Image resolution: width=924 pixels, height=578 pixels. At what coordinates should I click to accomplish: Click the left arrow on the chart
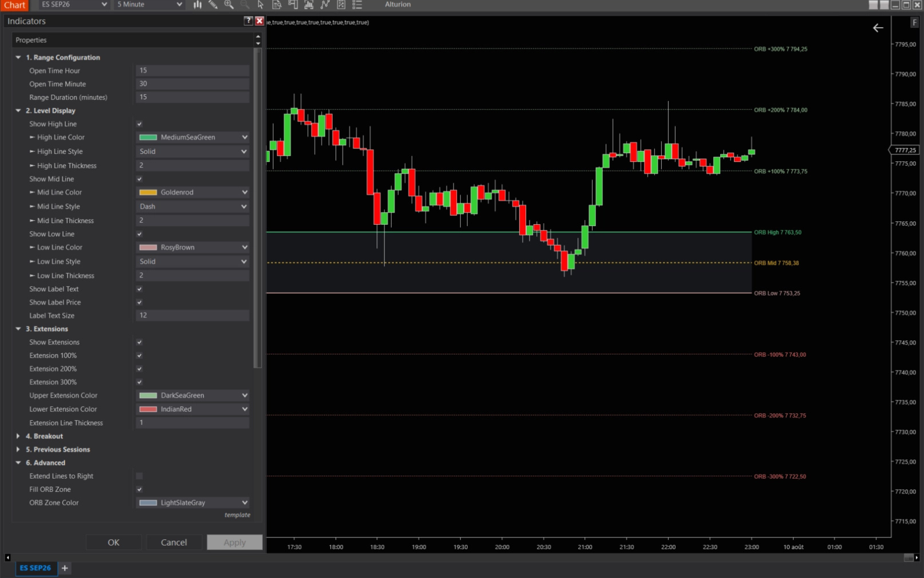(x=878, y=28)
